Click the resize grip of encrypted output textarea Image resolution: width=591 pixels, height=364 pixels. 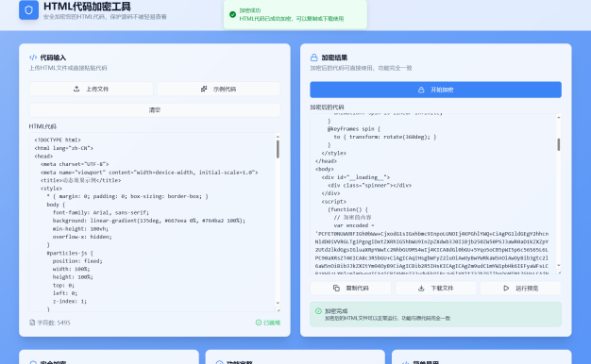pyautogui.click(x=559, y=272)
